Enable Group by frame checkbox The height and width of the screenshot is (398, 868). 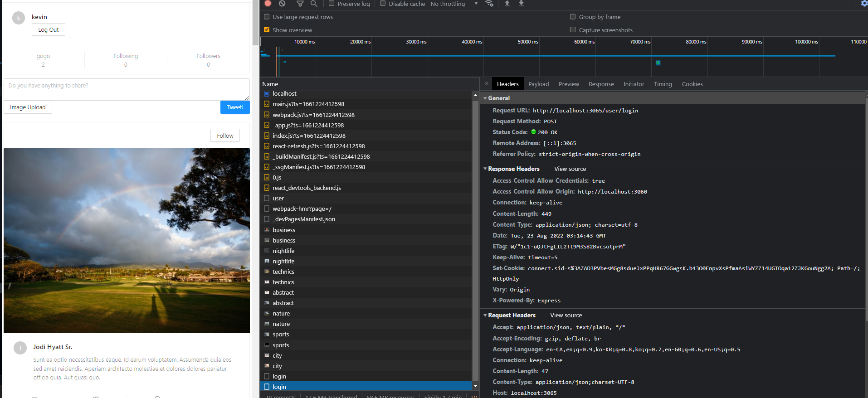coord(573,17)
